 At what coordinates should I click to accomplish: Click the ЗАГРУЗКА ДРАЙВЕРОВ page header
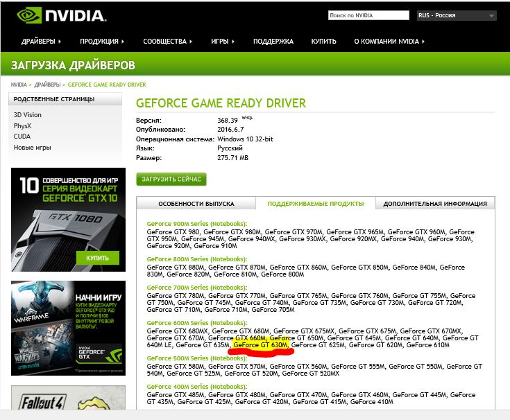click(73, 65)
